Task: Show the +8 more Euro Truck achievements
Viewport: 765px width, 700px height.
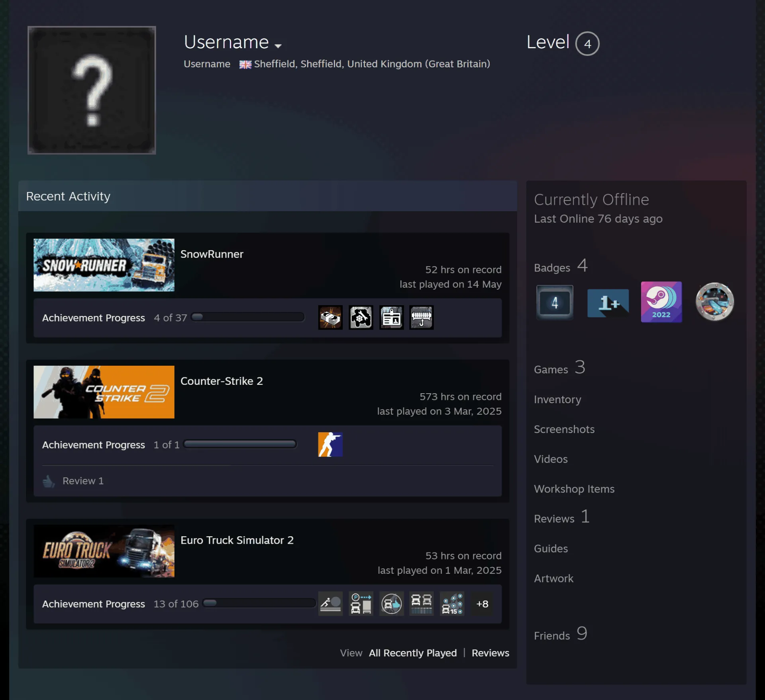Action: point(482,604)
